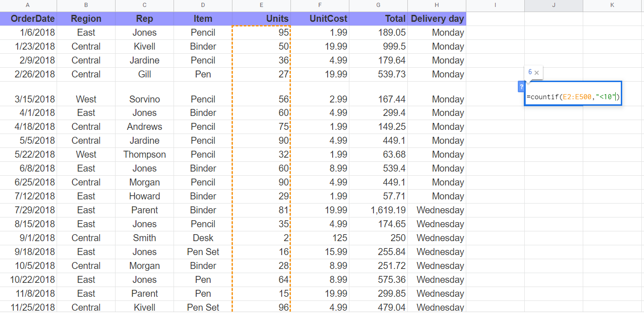The image size is (644, 313).
Task: Click the Desk item cell
Action: point(203,238)
